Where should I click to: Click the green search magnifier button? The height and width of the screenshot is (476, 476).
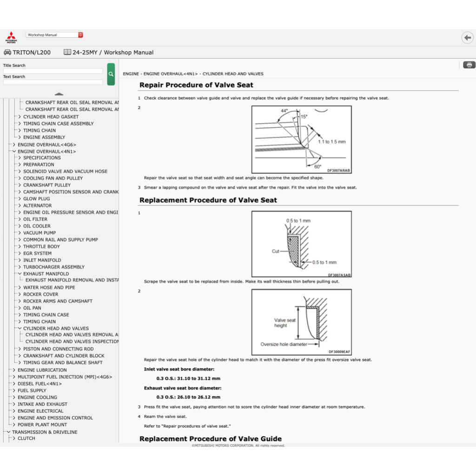point(111,74)
